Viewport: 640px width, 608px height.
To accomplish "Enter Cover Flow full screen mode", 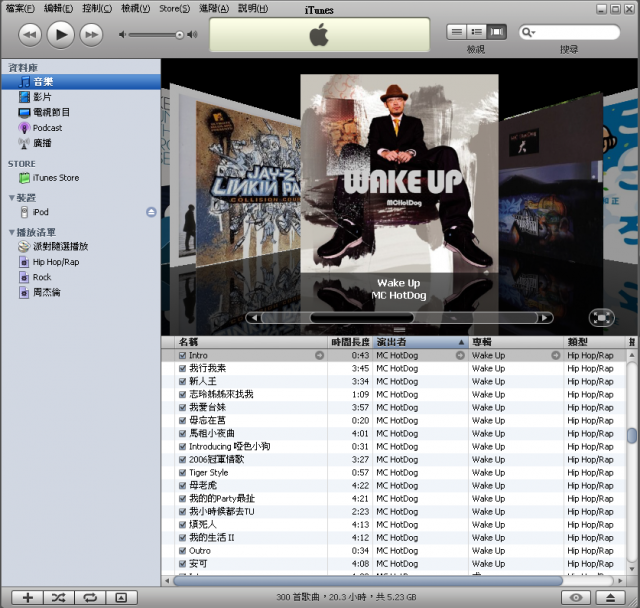I will click(602, 318).
